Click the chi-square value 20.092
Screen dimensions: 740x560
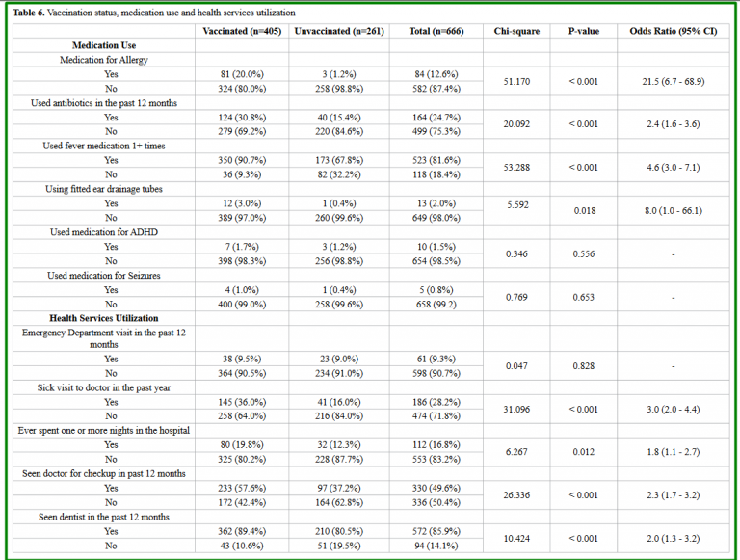[x=516, y=124]
